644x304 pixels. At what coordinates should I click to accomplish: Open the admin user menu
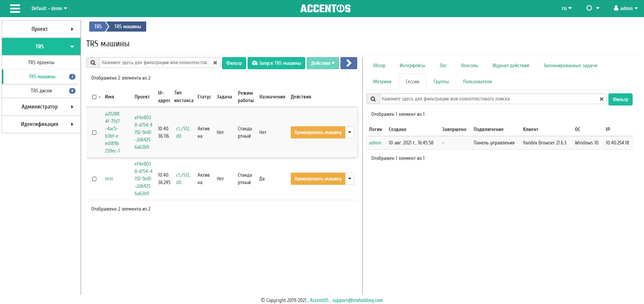click(x=626, y=8)
